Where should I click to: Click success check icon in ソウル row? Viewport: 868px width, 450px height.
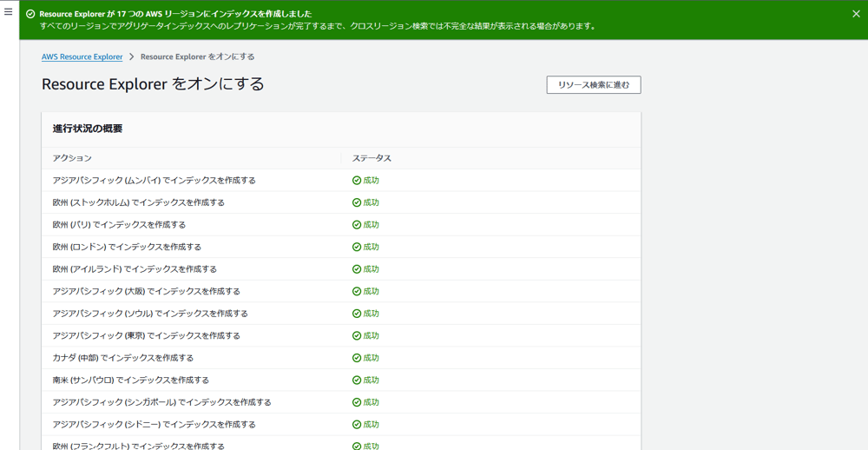pos(357,313)
